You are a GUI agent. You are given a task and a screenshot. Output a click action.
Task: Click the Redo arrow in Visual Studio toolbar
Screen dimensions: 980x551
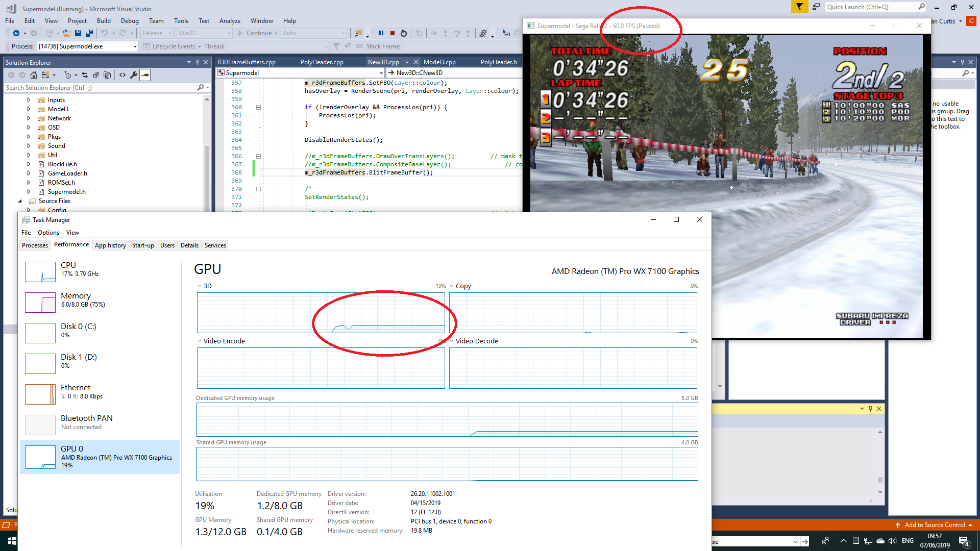pyautogui.click(x=122, y=33)
